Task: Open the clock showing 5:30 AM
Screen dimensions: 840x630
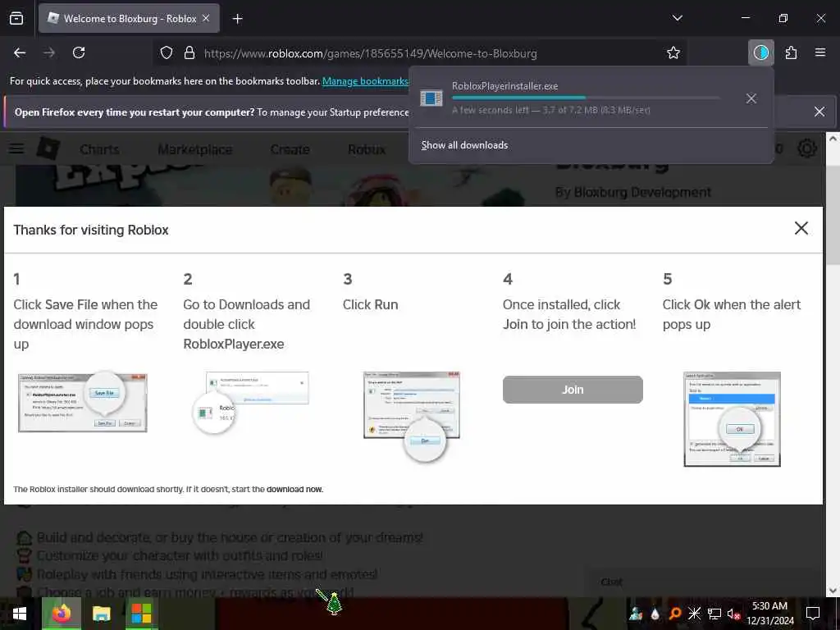Action: coord(769,614)
